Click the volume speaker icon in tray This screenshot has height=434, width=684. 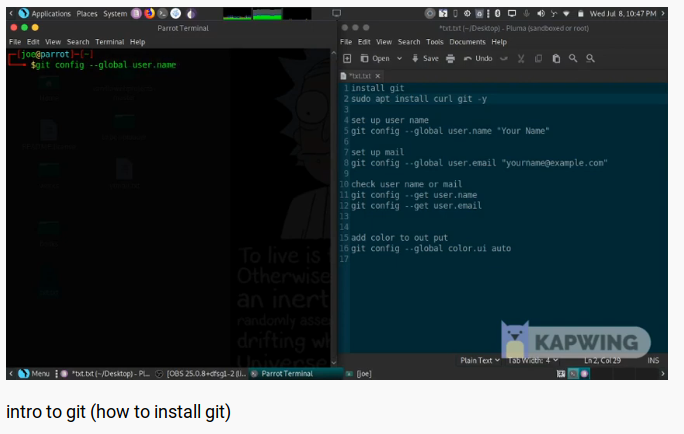540,14
